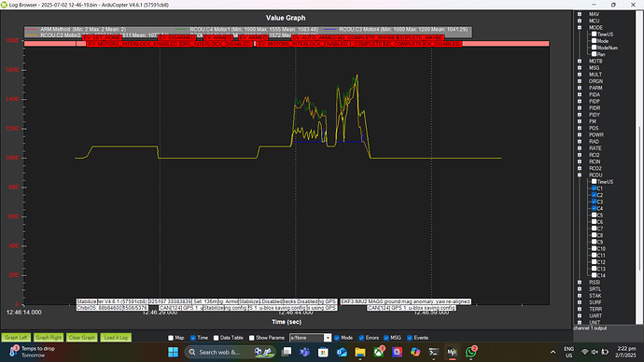Open Microsoft Teams from taskbar
Viewport: 644px width, 362px height.
point(304,352)
